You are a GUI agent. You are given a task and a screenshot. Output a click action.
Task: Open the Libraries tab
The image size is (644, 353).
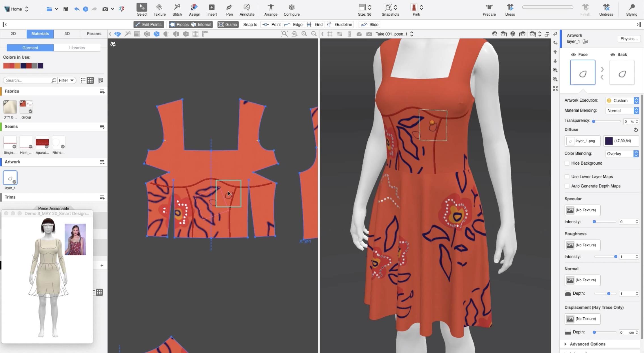[77, 48]
